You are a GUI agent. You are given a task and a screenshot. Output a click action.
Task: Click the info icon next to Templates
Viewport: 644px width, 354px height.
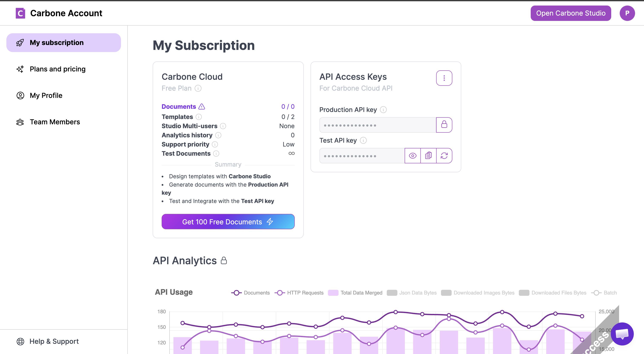pyautogui.click(x=198, y=117)
